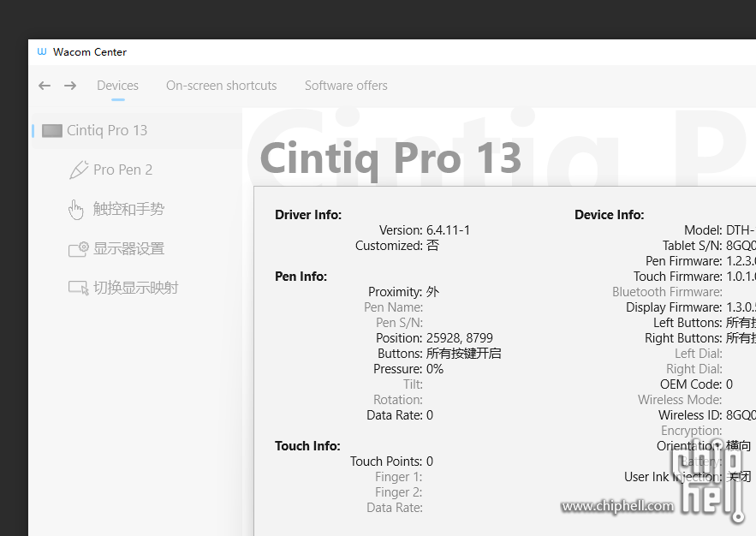Choose the 切换显示映射 sidebar label
Screen dimensions: 756x536
click(x=135, y=289)
